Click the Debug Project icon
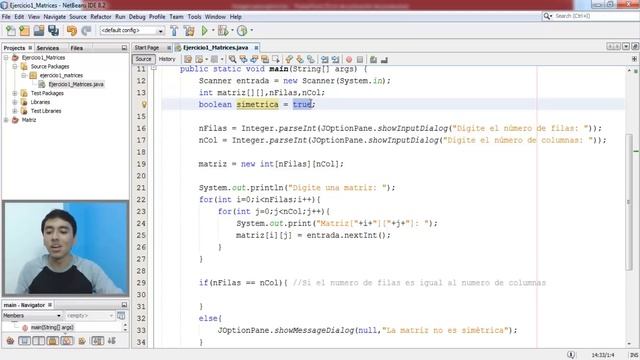Screen dimensions: 640x360 click(223, 31)
